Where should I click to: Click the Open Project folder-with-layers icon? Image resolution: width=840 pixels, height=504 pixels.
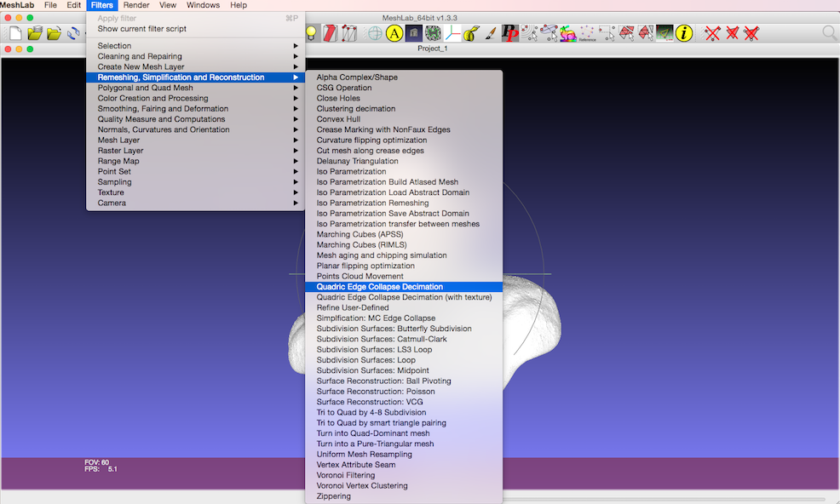tap(35, 34)
